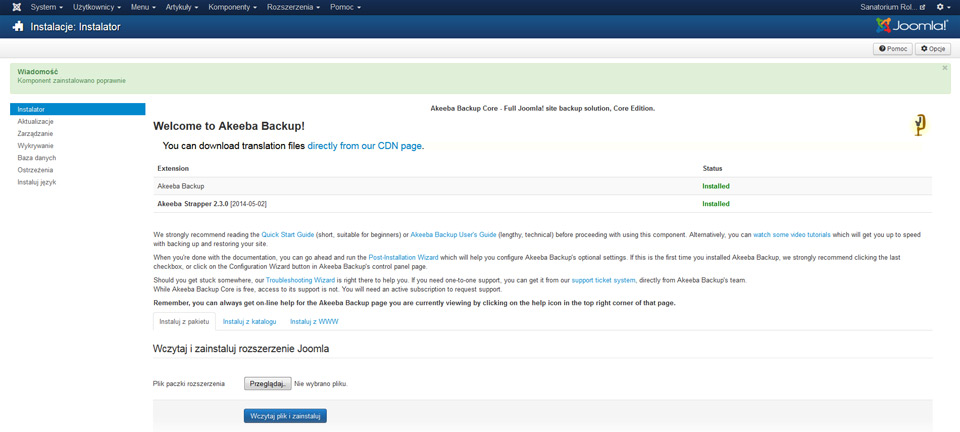The image size is (960, 432).
Task: Open the settings gear dropdown
Action: tap(943, 7)
